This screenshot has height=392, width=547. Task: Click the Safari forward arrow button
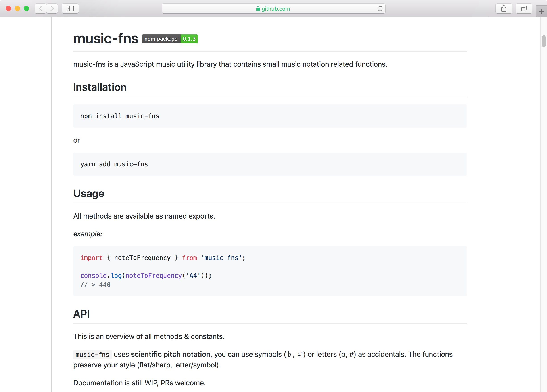(52, 9)
